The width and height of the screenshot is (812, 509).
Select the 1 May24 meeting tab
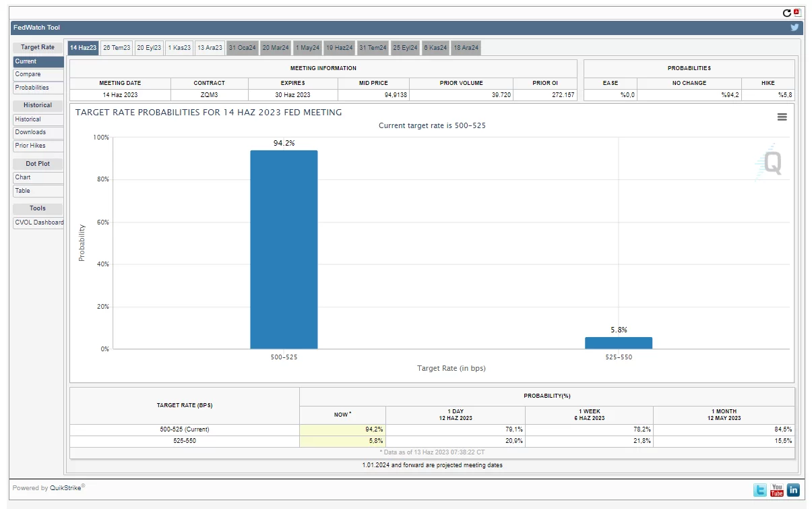(x=307, y=48)
